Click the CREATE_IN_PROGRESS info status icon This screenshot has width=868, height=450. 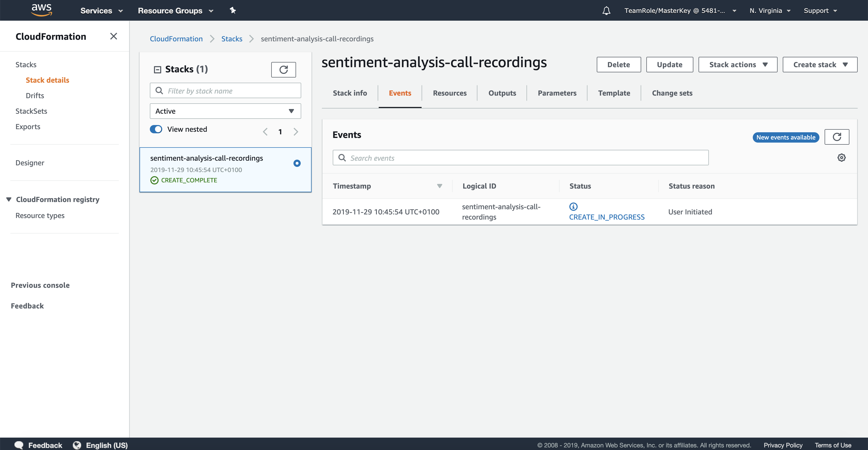tap(573, 206)
